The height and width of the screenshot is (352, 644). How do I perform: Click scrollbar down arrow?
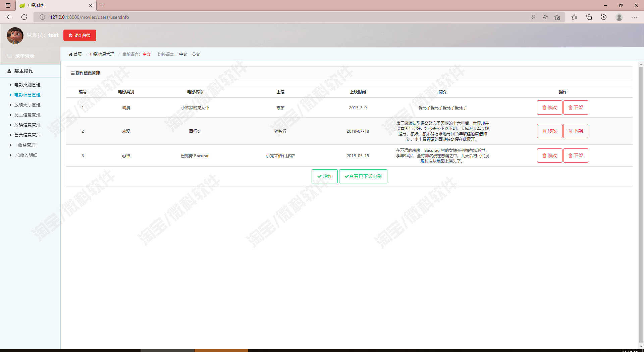tap(641, 346)
